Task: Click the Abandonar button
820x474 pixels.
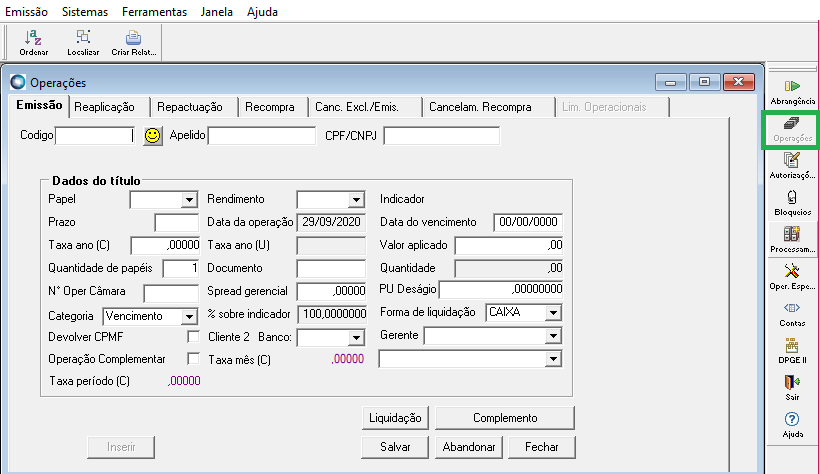Action: [469, 447]
